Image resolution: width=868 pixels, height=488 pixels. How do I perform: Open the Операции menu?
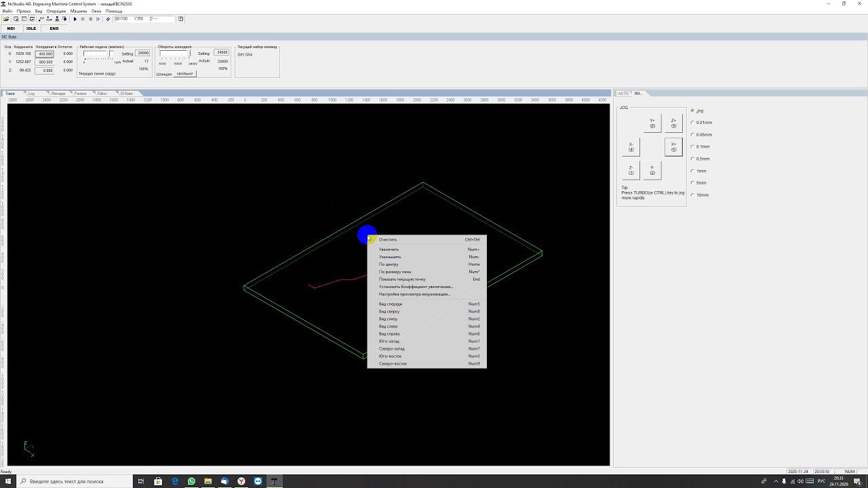pyautogui.click(x=56, y=11)
